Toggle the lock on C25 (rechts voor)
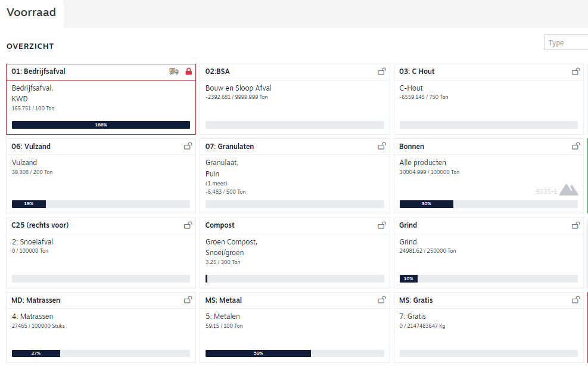Image resolution: width=588 pixels, height=366 pixels. click(188, 225)
